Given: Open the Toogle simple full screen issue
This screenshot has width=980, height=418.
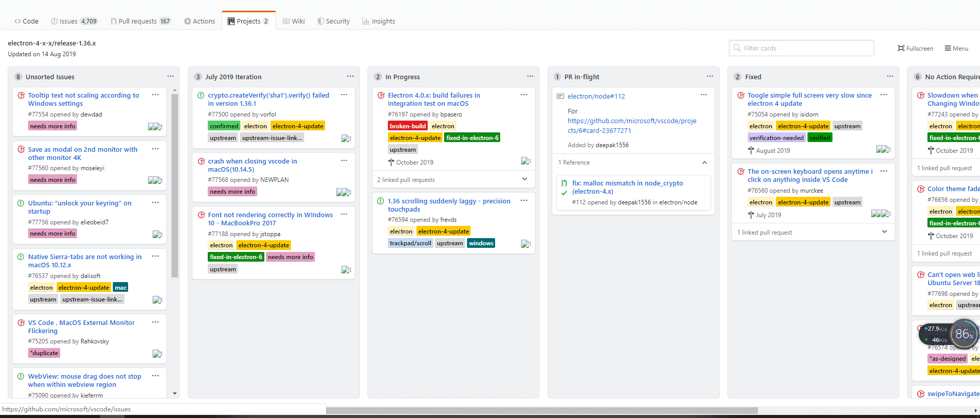Looking at the screenshot, I should pyautogui.click(x=810, y=99).
